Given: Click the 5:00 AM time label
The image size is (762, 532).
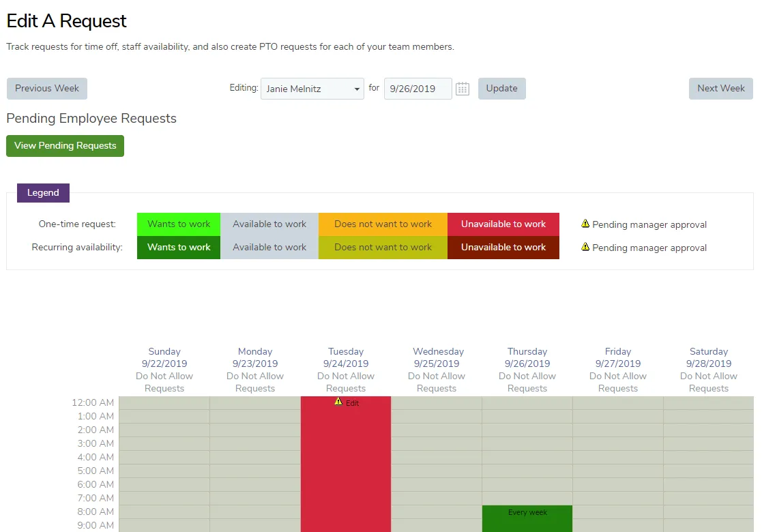Looking at the screenshot, I should pos(96,471).
